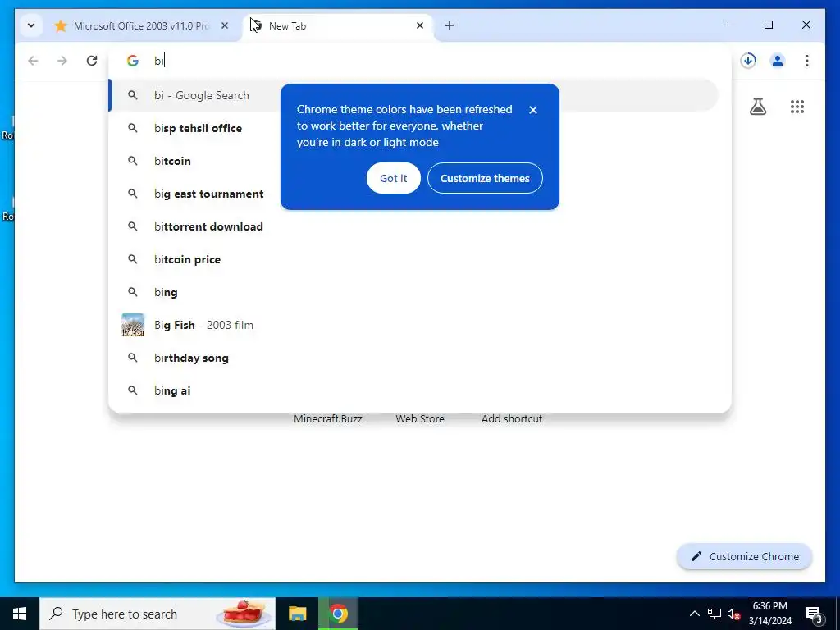Click Add shortcut
840x630 pixels.
[x=512, y=419]
